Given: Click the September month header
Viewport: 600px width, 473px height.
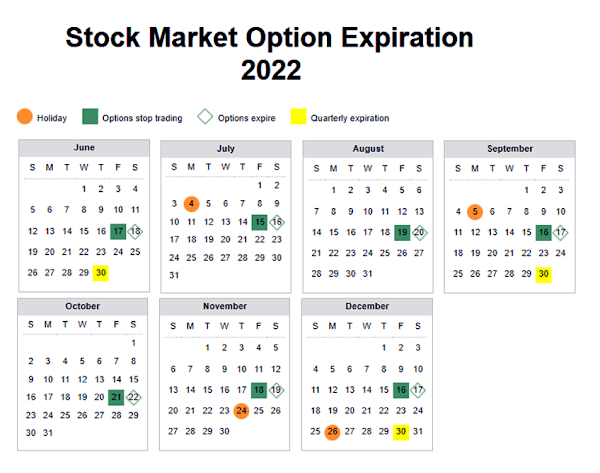Looking at the screenshot, I should (510, 148).
